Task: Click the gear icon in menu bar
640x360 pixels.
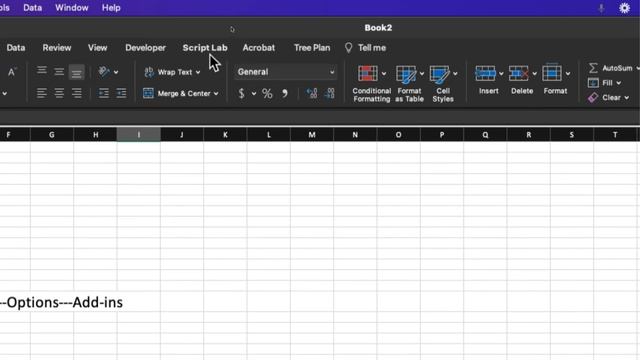Action: [624, 8]
